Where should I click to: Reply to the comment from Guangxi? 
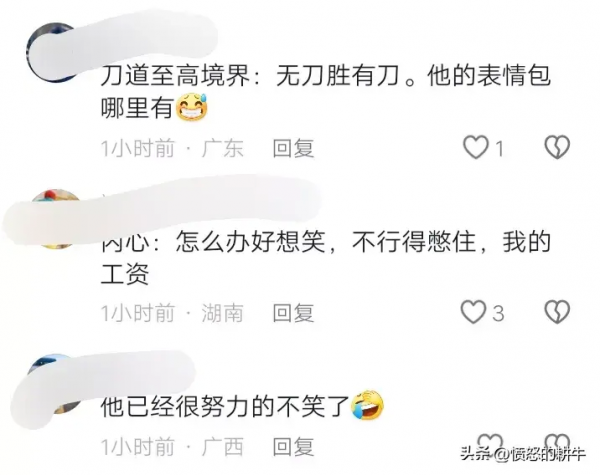pos(293,446)
